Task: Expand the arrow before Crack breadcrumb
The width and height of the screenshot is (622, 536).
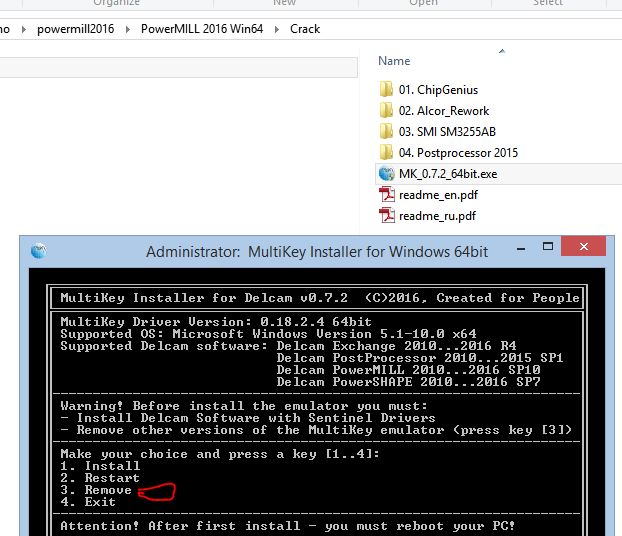Action: pyautogui.click(x=276, y=29)
